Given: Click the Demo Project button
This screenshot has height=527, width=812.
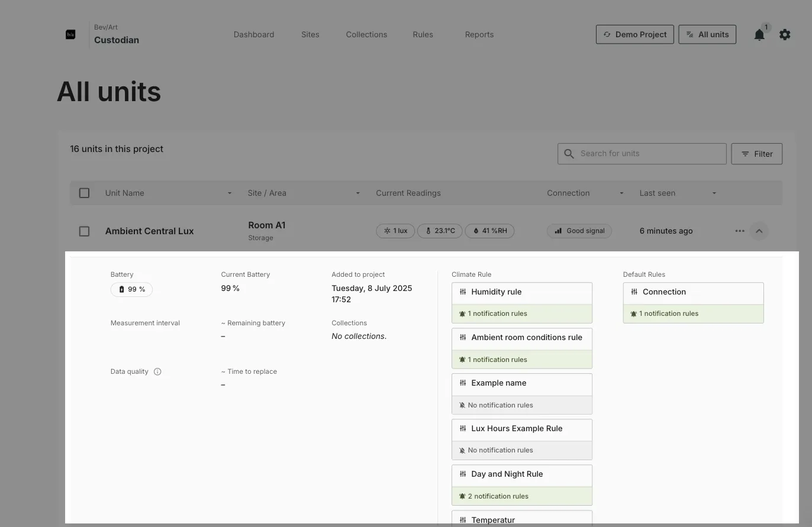Looking at the screenshot, I should [634, 34].
